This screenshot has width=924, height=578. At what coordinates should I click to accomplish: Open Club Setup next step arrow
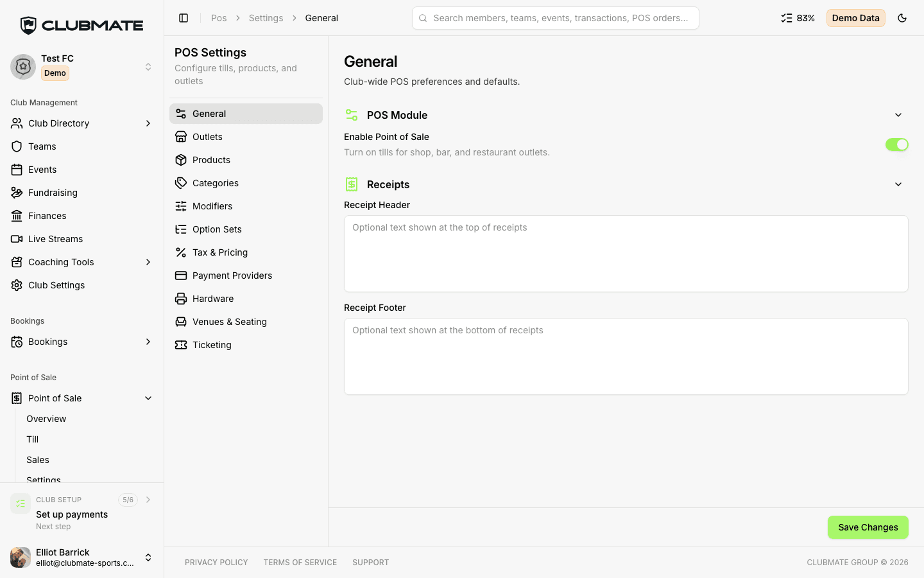148,500
